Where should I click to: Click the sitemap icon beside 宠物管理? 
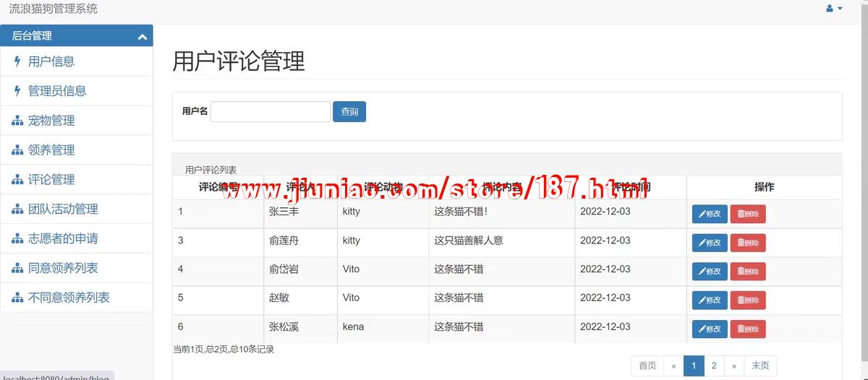[x=17, y=121]
